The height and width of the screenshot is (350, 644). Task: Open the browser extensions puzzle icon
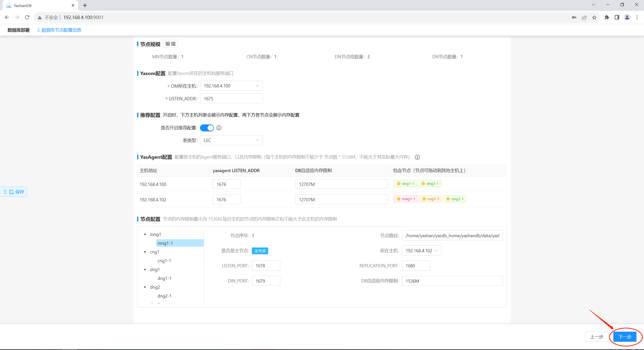tap(607, 17)
